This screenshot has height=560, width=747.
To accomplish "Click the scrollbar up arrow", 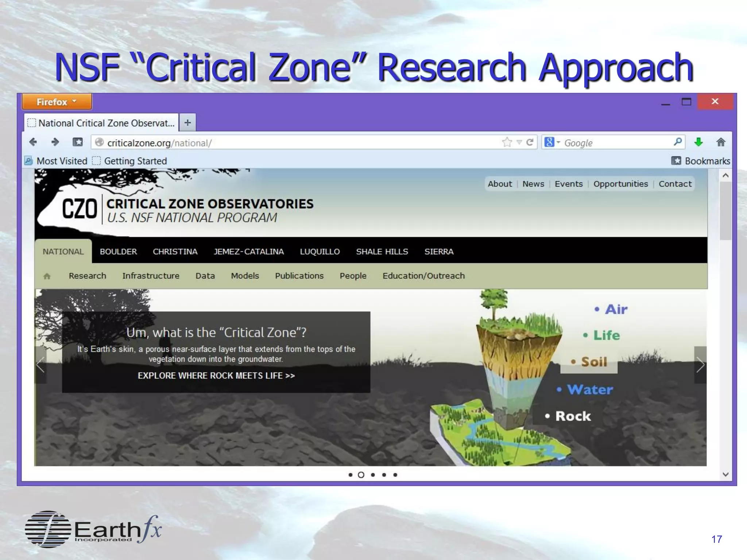I will [x=725, y=176].
